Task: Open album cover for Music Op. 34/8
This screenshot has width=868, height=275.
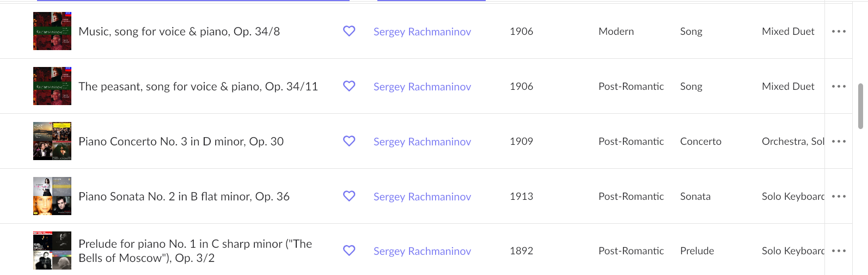Action: point(52,31)
